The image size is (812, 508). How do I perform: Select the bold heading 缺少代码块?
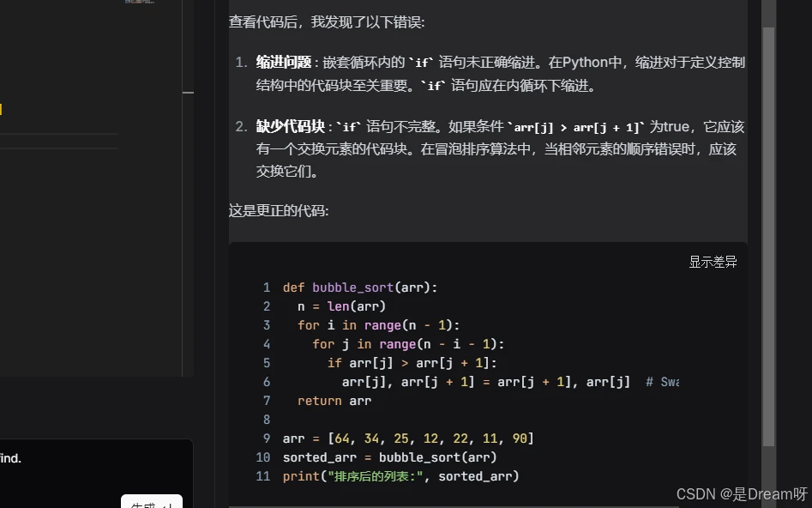point(290,126)
